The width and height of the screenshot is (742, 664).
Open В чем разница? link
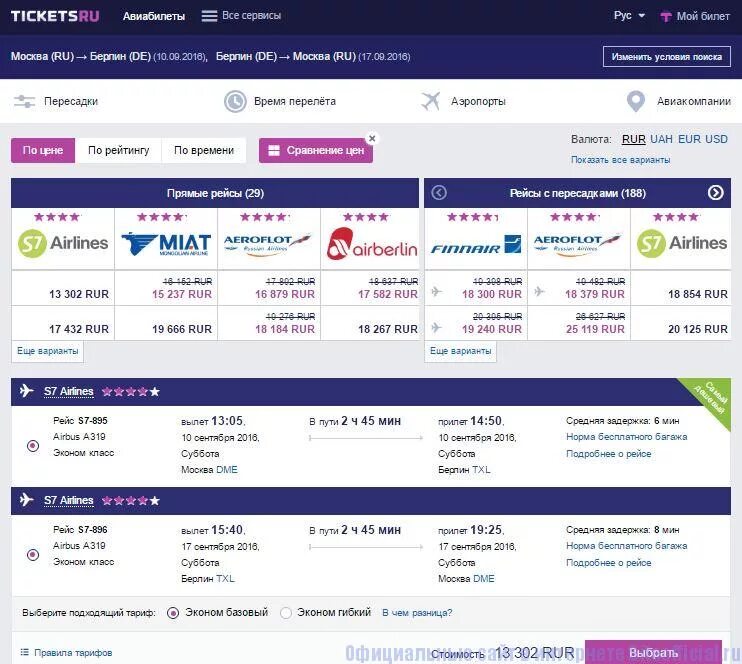coord(417,613)
